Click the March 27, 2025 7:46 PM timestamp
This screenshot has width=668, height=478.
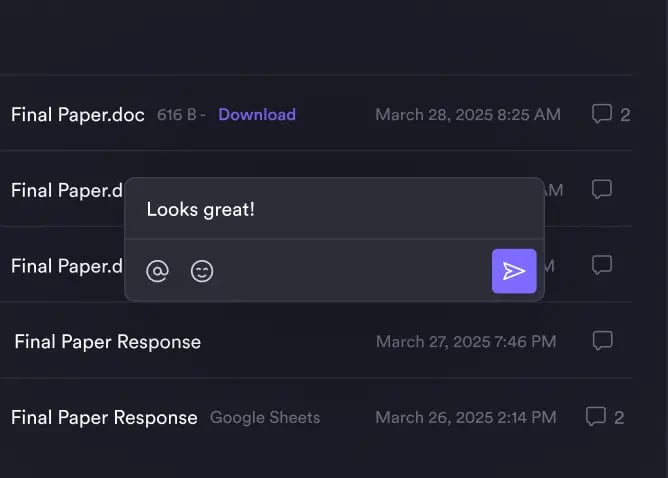pos(466,342)
